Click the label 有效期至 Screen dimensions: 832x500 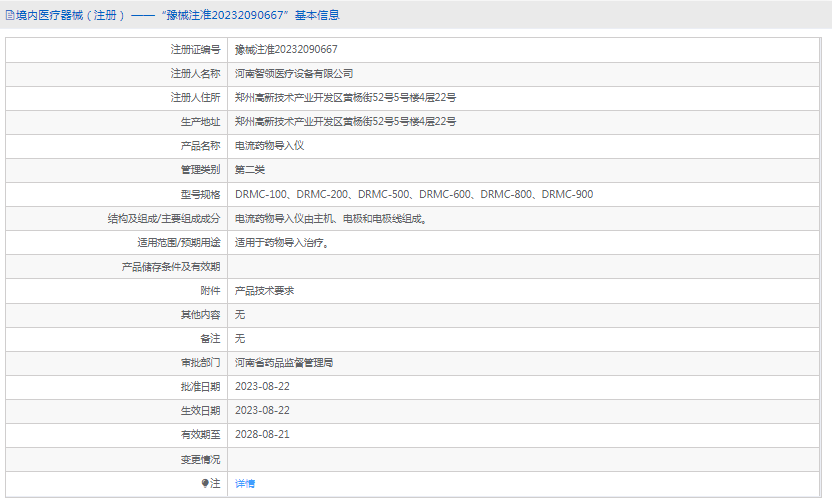tap(200, 434)
